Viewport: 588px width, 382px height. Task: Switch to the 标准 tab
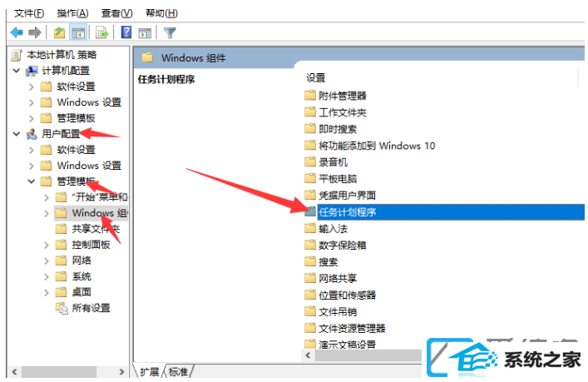(x=178, y=371)
